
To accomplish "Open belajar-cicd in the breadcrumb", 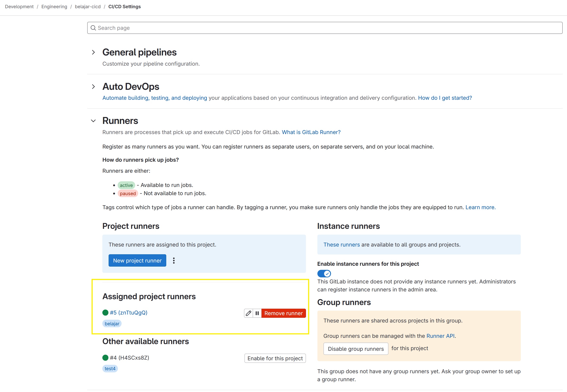I will pyautogui.click(x=88, y=7).
